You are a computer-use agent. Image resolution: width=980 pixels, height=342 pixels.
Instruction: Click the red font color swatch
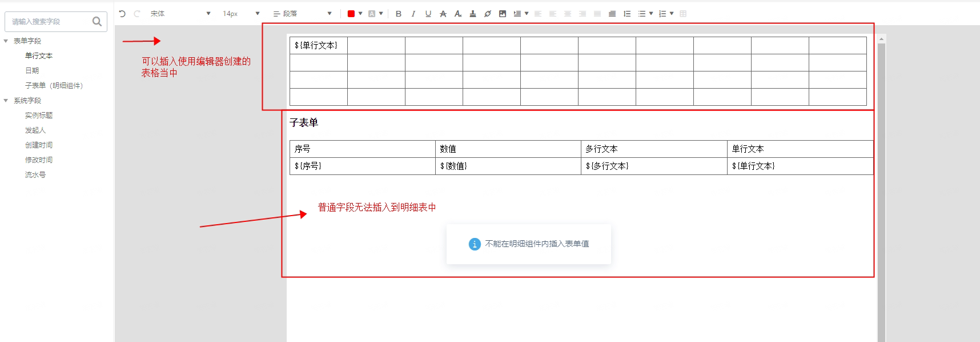351,14
